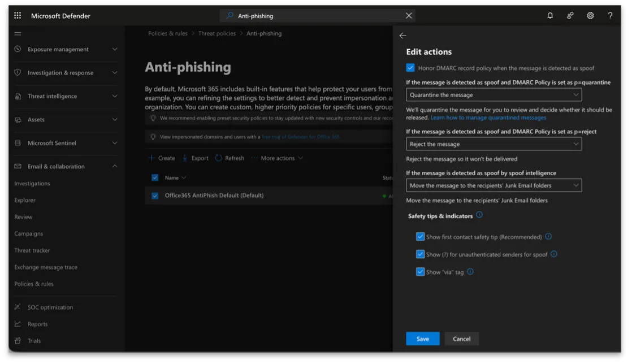Viewport: 632px width, 364px height.
Task: Sort by Name column chevron
Action: [184, 178]
